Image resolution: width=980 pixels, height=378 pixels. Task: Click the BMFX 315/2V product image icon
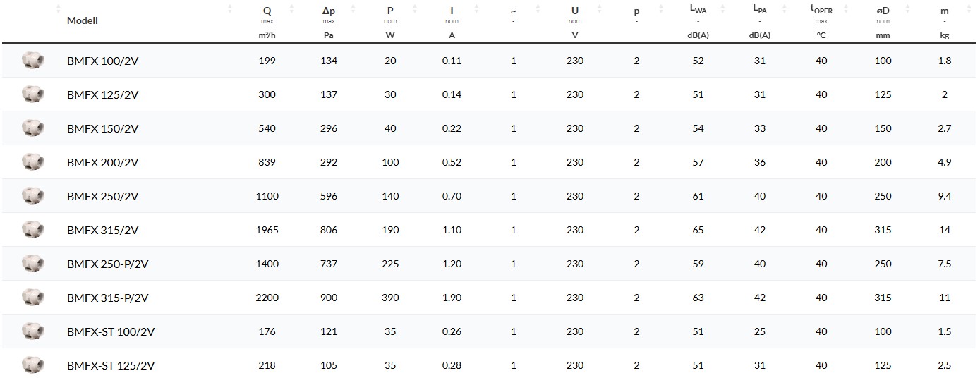pyautogui.click(x=32, y=230)
